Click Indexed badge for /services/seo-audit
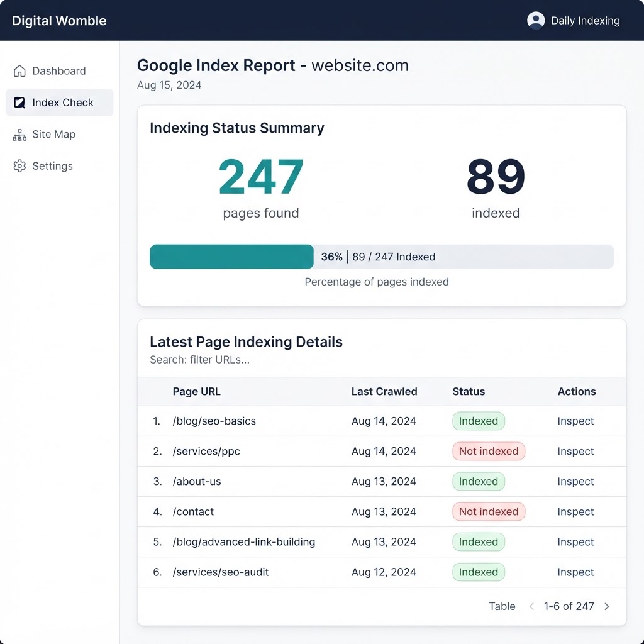The image size is (644, 644). tap(479, 572)
